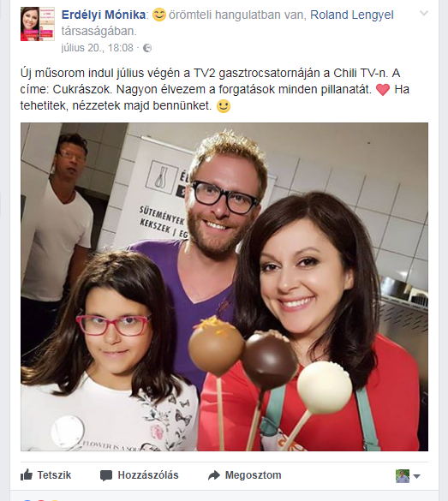Click the Megosztom share arrow icon
This screenshot has height=501, width=448.
[214, 475]
